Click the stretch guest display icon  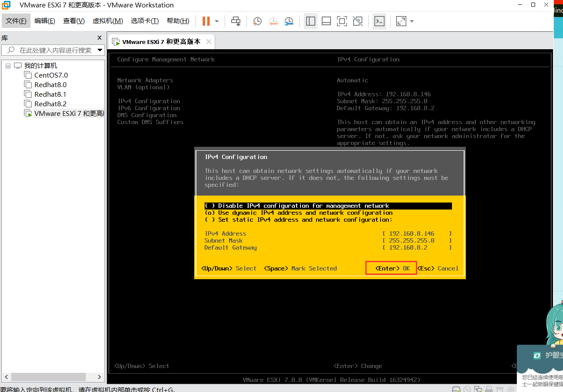(x=401, y=21)
